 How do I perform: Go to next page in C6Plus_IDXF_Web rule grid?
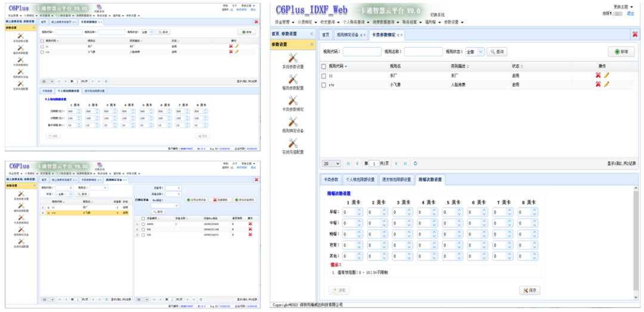tap(397, 163)
